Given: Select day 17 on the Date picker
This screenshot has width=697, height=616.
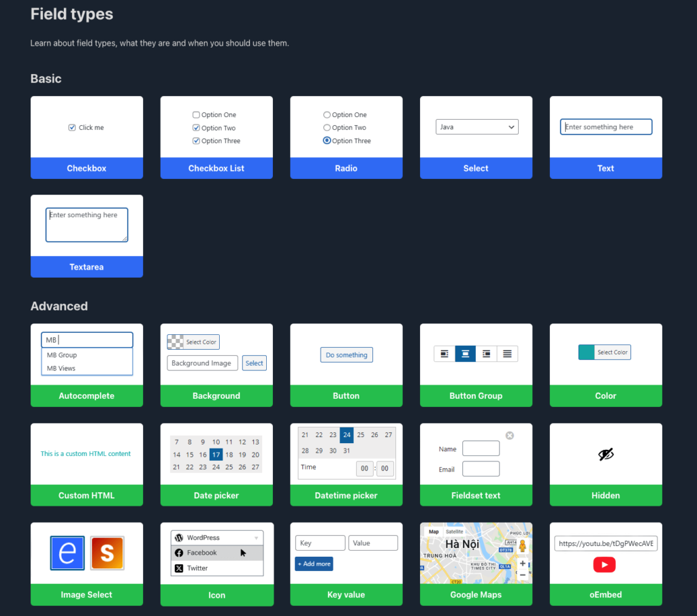Looking at the screenshot, I should 216,454.
